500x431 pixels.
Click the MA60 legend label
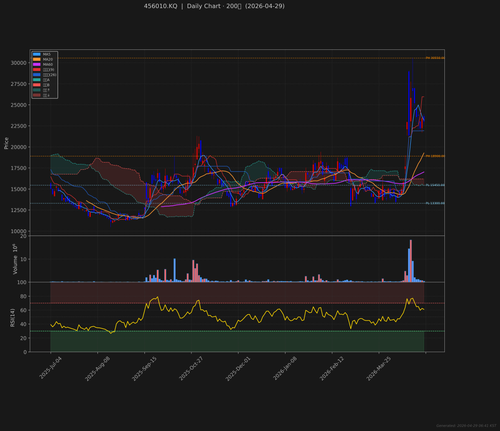click(48, 64)
